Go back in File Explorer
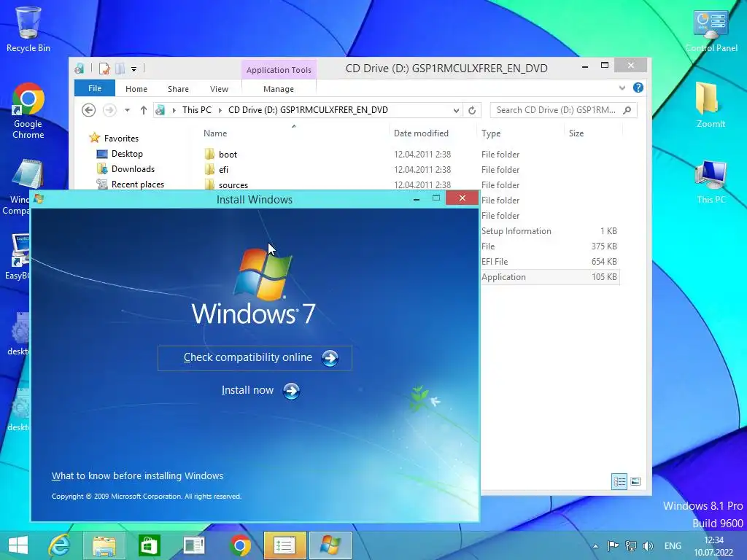747x560 pixels. (x=88, y=110)
